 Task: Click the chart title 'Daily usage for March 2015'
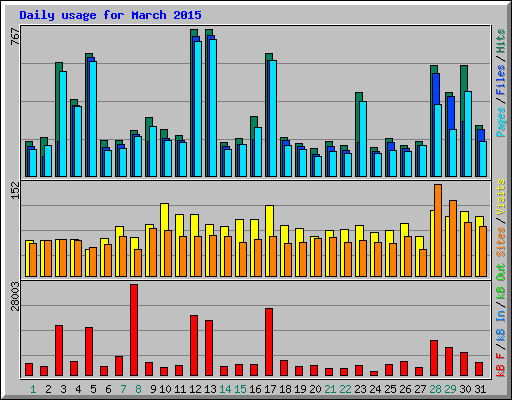point(110,15)
